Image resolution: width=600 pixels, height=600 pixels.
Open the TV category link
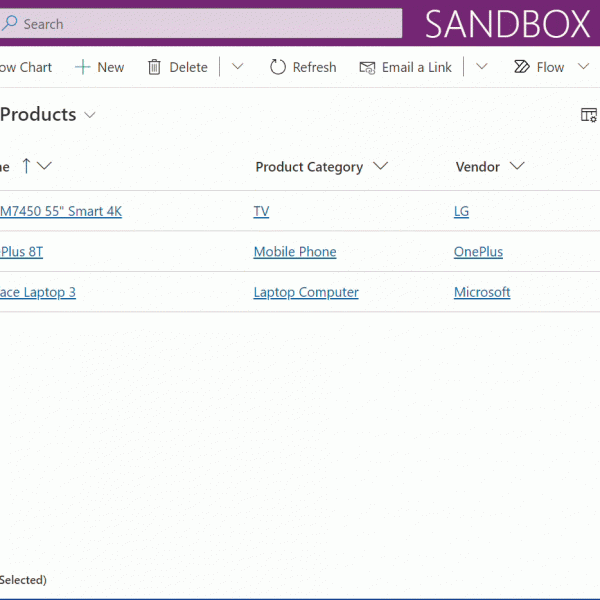tap(261, 211)
